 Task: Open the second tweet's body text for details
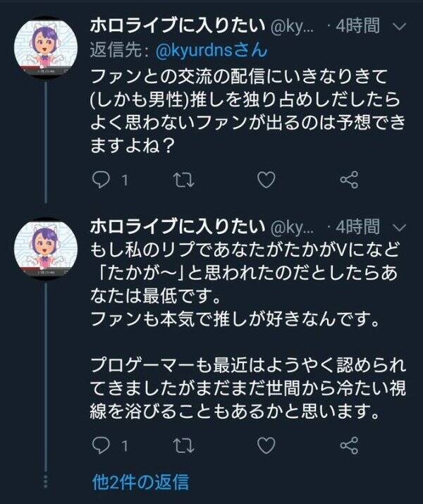coord(248,331)
